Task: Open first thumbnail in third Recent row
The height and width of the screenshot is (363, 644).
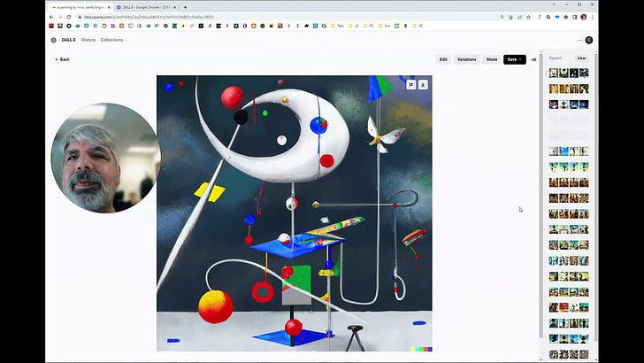Action: (554, 104)
